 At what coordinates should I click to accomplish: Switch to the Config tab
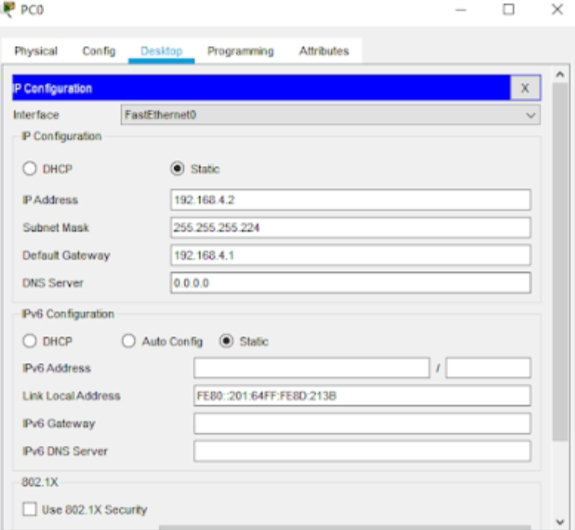[x=99, y=51]
